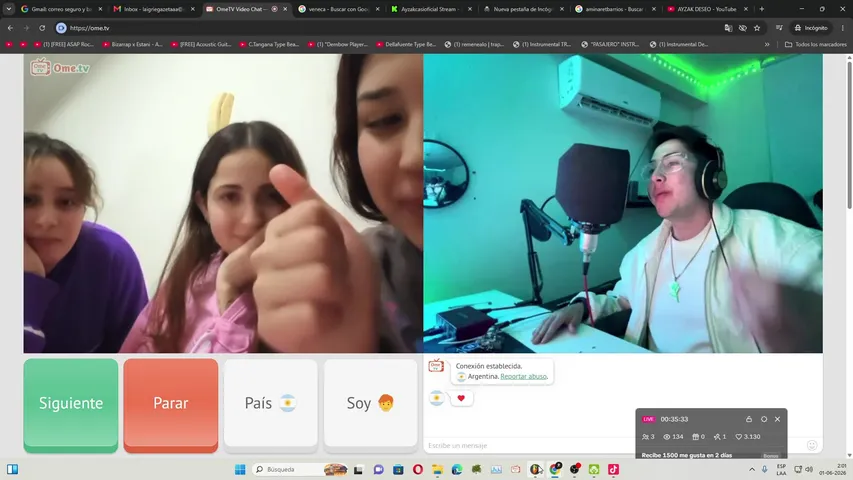The width and height of the screenshot is (853, 480).
Task: Open the tab search dropdown arrow
Action: tap(9, 9)
